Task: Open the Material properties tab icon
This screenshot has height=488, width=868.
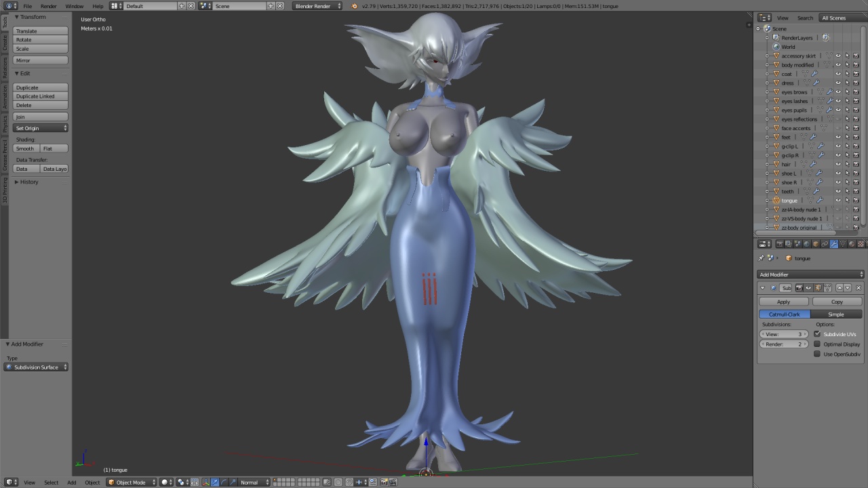Action: tap(852, 244)
